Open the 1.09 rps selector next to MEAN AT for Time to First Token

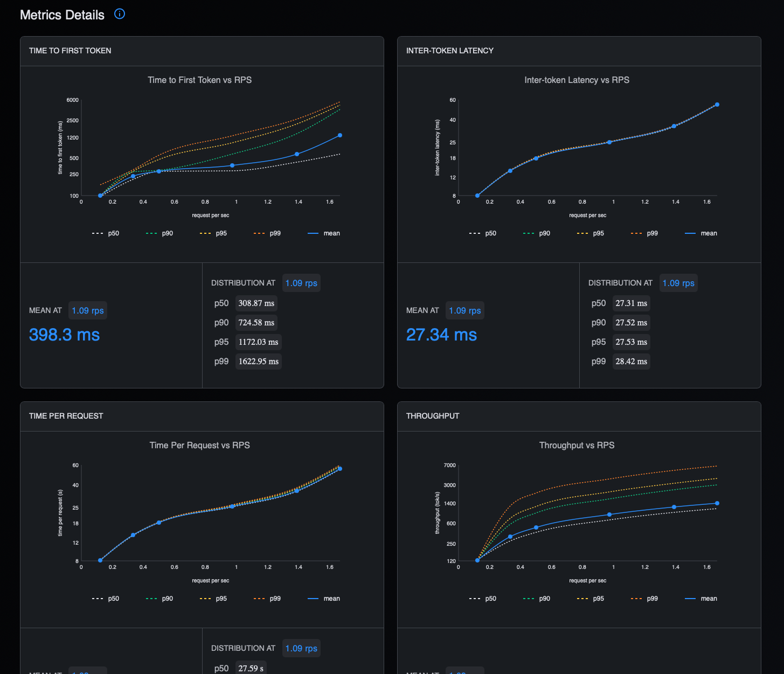(88, 310)
